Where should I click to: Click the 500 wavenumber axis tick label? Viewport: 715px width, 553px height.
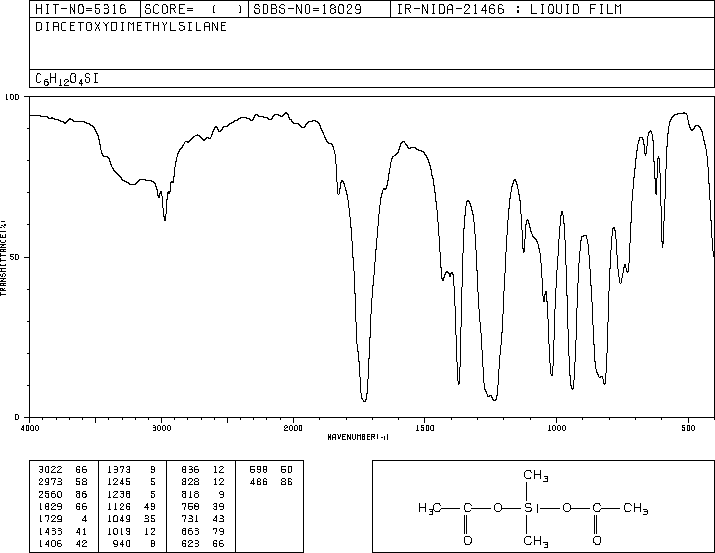[688, 428]
